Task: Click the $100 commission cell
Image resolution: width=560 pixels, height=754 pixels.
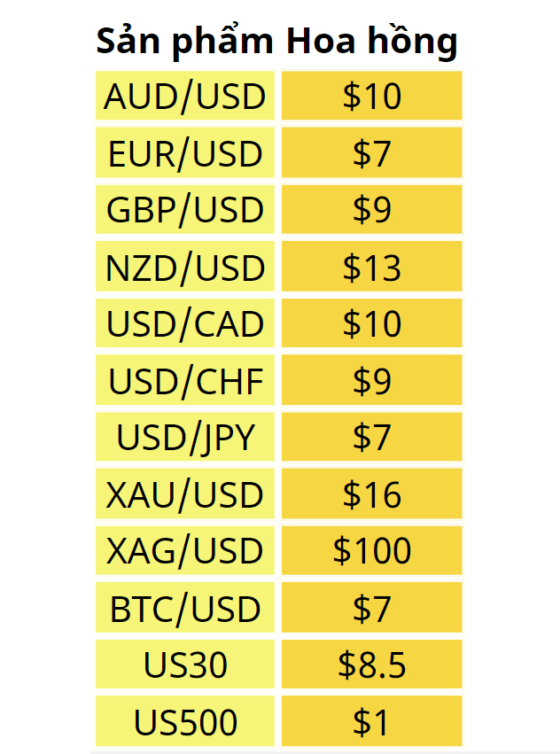Action: 372,551
